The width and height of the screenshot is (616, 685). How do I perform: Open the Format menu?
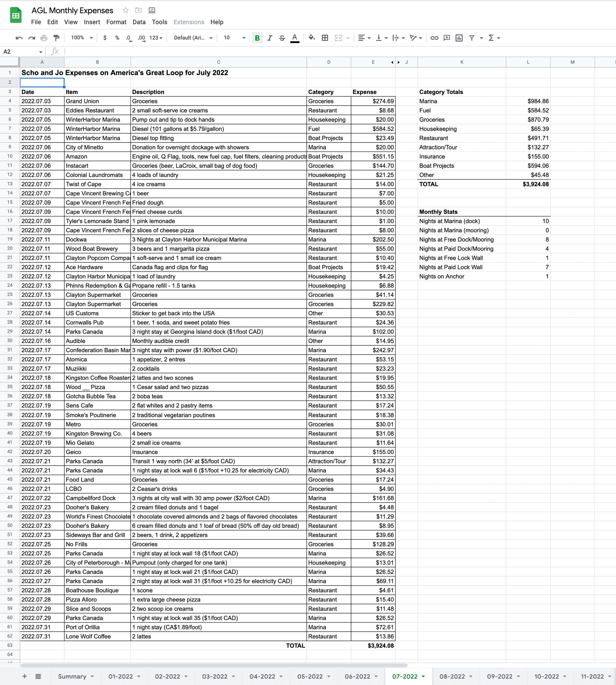tap(116, 22)
